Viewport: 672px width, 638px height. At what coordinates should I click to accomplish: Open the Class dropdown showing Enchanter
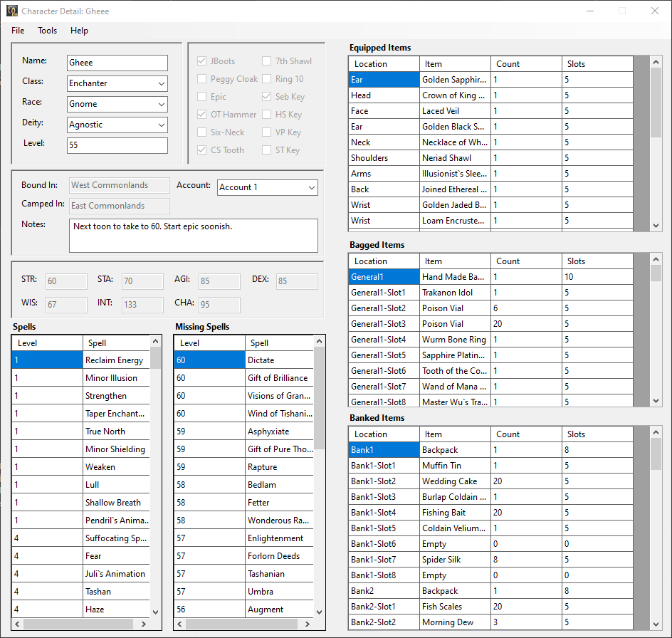pos(117,83)
